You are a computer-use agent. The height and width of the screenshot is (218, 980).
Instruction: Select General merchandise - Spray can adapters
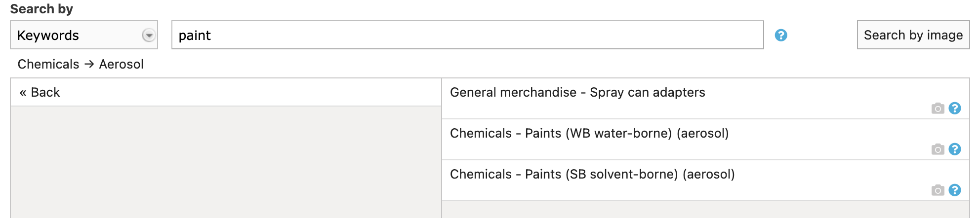[577, 92]
